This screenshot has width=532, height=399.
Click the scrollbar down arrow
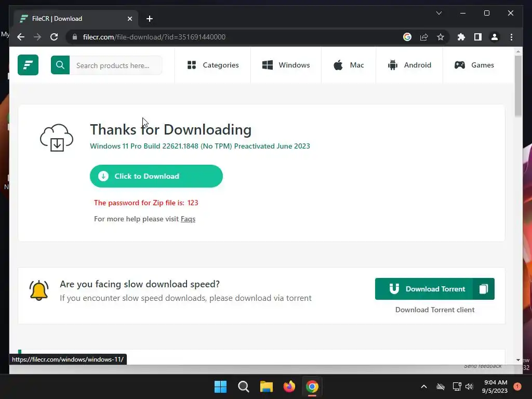point(518,360)
